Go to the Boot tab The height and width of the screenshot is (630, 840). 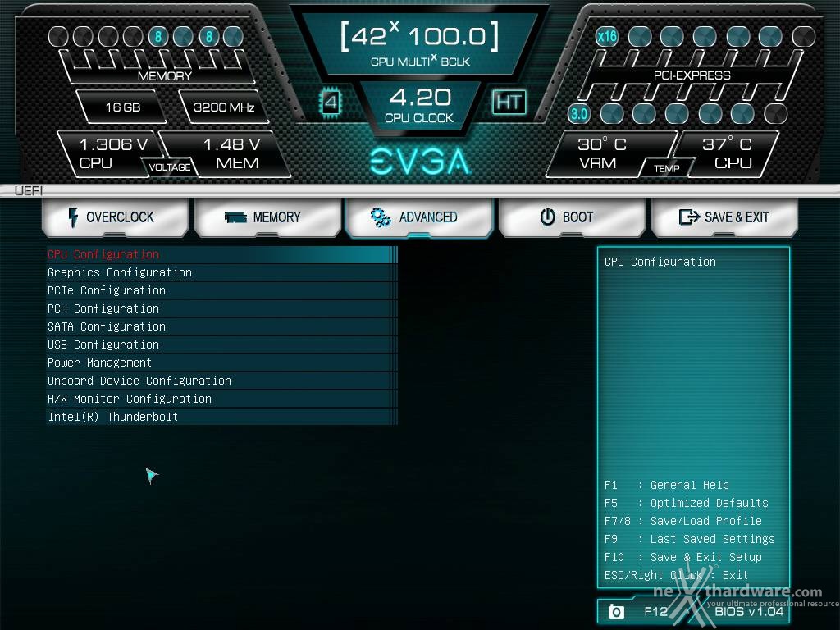572,217
